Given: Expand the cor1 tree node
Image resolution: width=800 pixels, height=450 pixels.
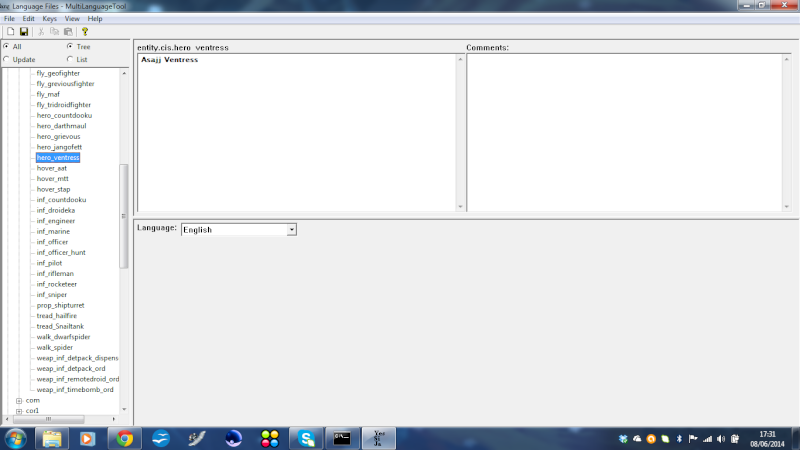Looking at the screenshot, I should [x=19, y=411].
